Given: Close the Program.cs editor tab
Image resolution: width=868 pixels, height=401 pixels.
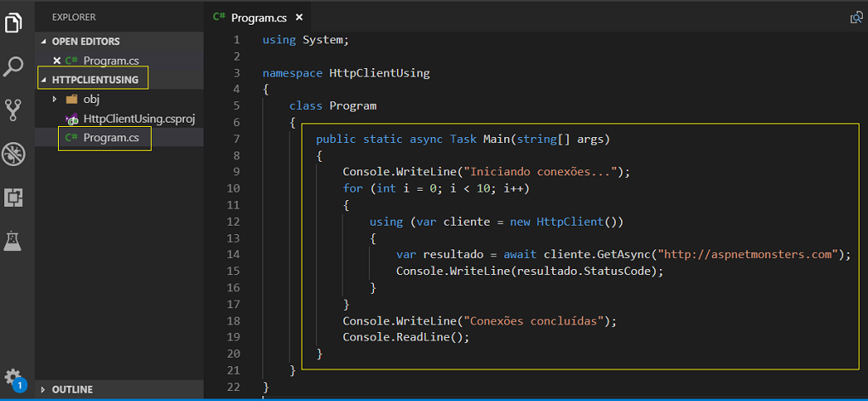Looking at the screenshot, I should point(299,17).
